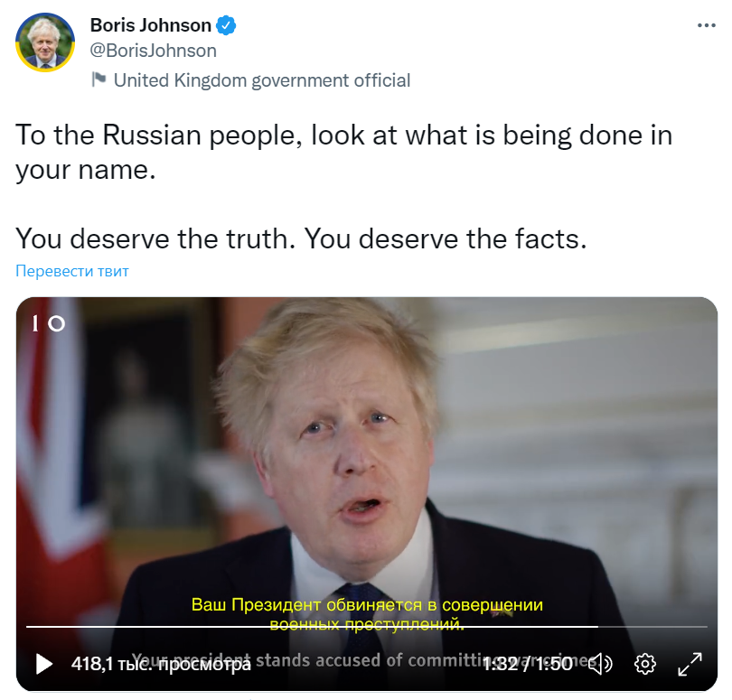Click the 10 logo in the video corner

point(49,323)
